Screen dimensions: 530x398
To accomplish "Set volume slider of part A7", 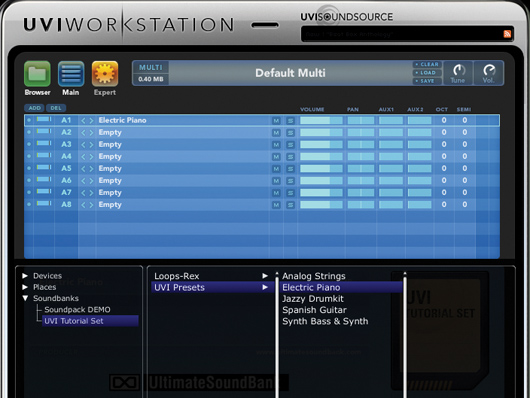I will pos(321,193).
